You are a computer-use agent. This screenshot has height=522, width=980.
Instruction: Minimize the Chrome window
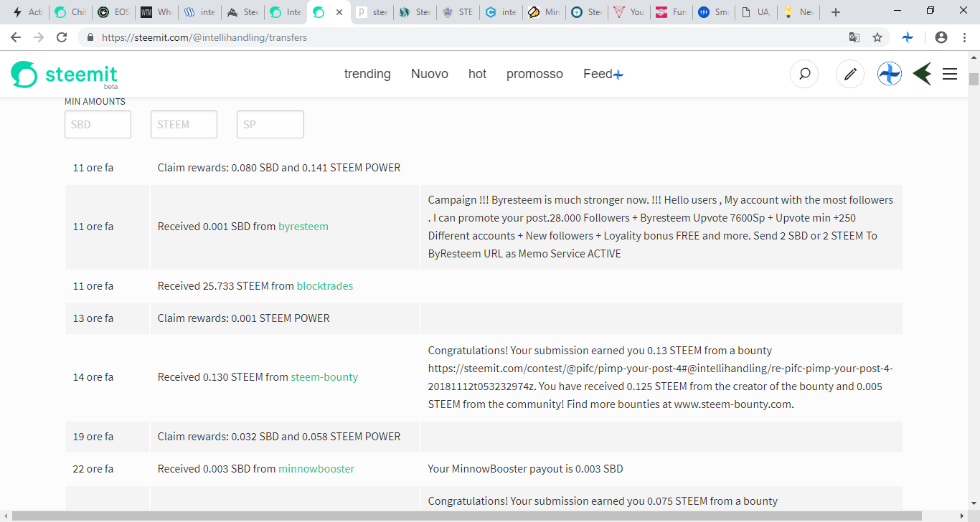(897, 10)
